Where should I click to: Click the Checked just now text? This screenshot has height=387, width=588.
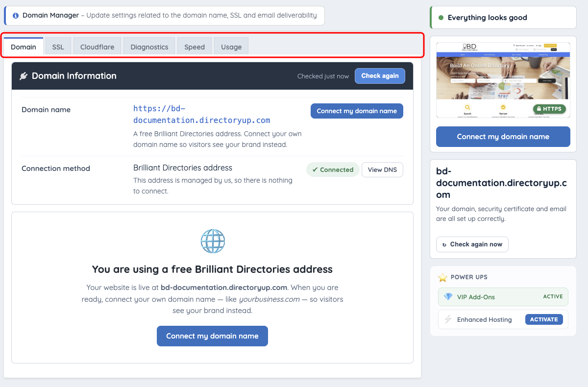coord(323,76)
